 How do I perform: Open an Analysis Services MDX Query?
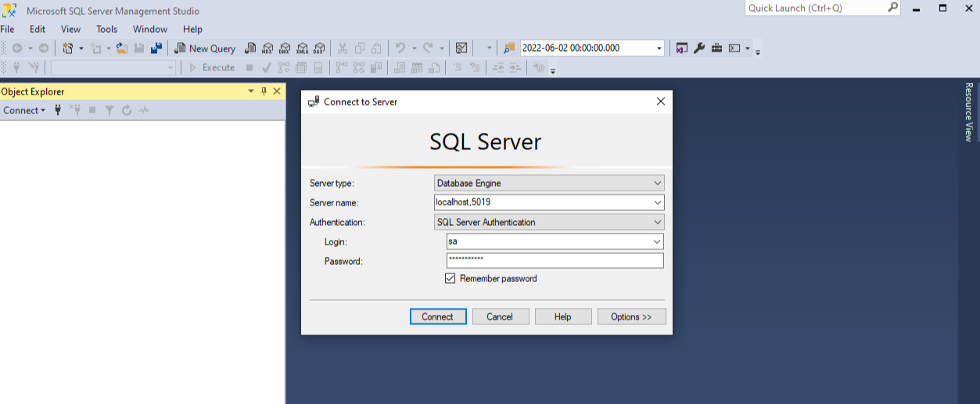268,48
